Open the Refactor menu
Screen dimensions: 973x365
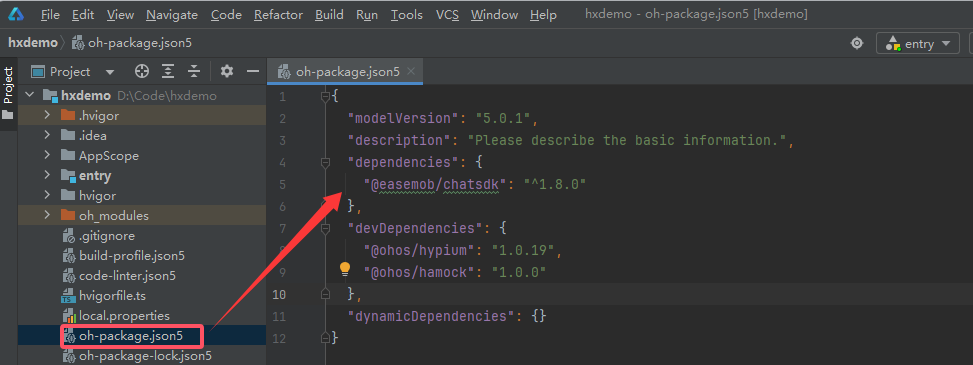click(x=278, y=15)
